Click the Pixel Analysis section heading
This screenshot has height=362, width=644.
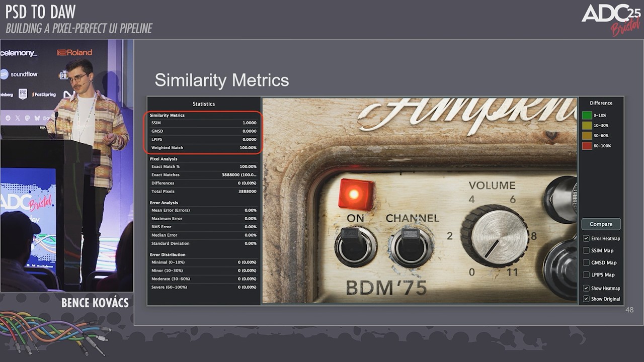coord(164,159)
